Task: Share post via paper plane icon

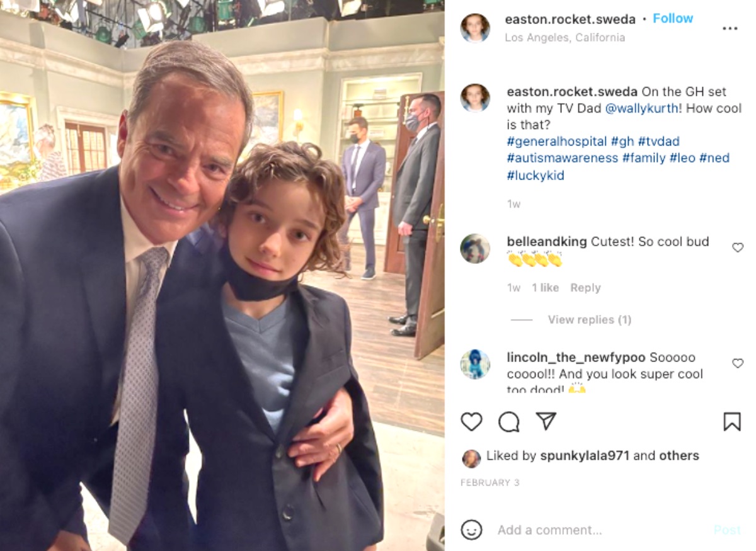Action: tap(546, 421)
